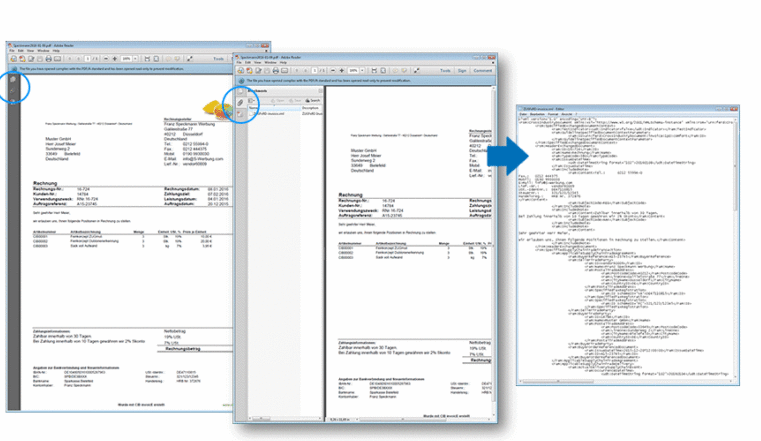Screen dimensions: 761x441
Task: Open Format menu in XML Editor window
Action: pos(553,114)
